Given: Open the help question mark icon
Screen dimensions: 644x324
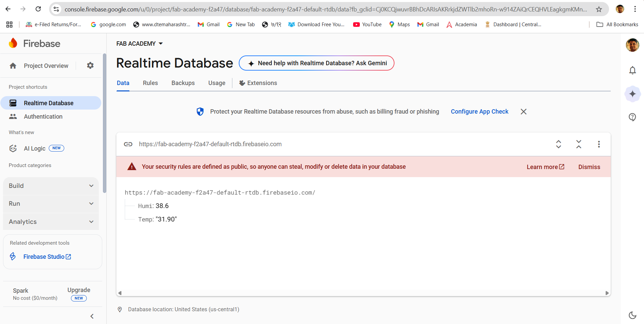Looking at the screenshot, I should coord(633,117).
